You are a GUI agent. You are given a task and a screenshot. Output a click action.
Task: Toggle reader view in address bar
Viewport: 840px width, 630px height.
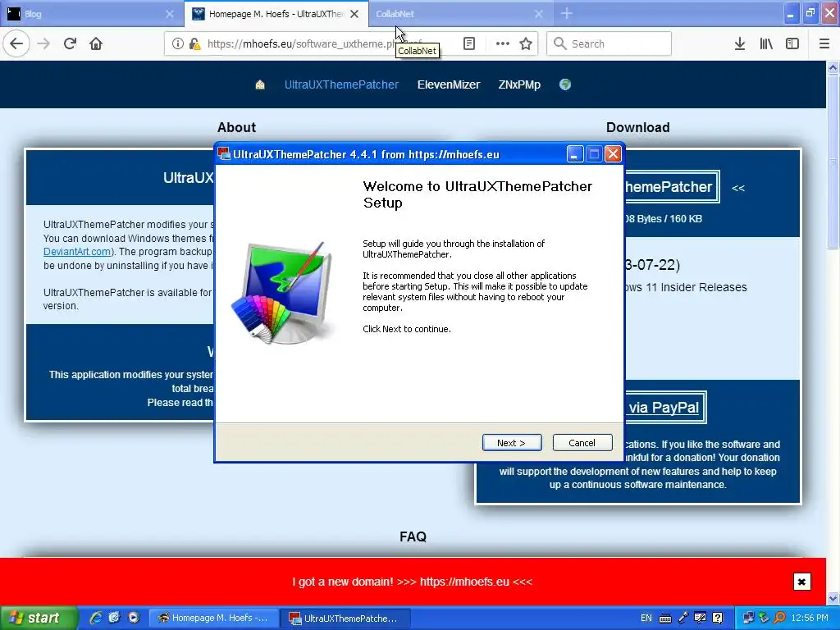pos(469,44)
